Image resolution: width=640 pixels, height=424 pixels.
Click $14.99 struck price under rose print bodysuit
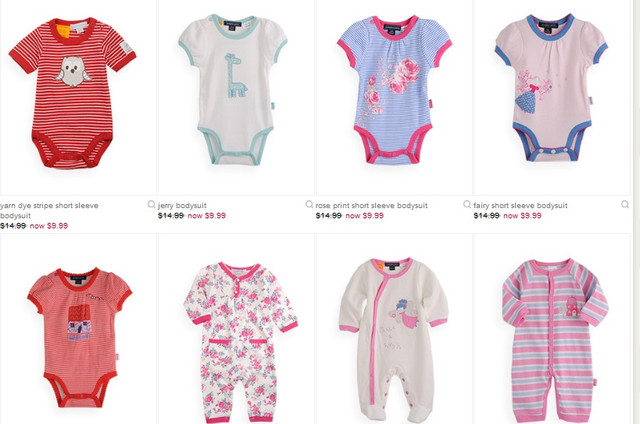pos(329,215)
